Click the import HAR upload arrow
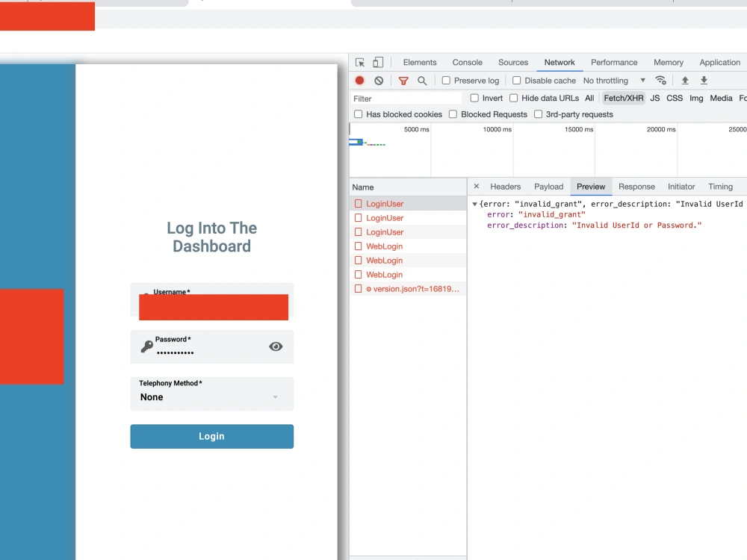 coord(685,81)
